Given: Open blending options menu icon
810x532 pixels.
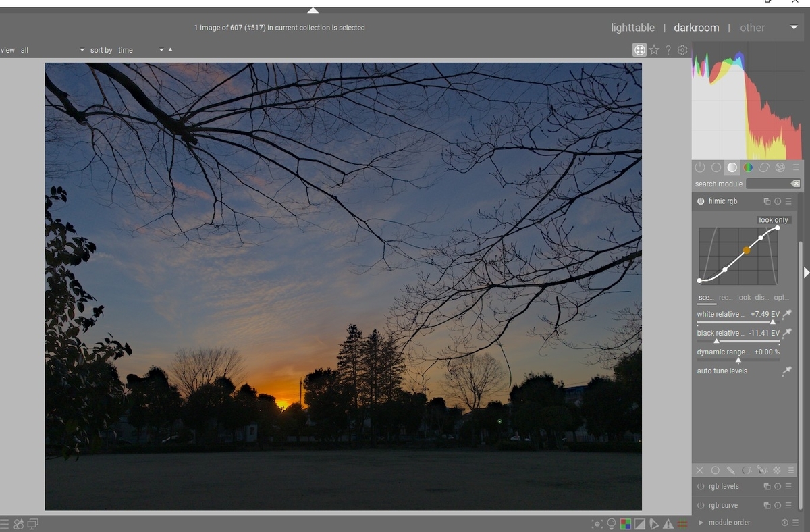Looking at the screenshot, I should coord(792,470).
